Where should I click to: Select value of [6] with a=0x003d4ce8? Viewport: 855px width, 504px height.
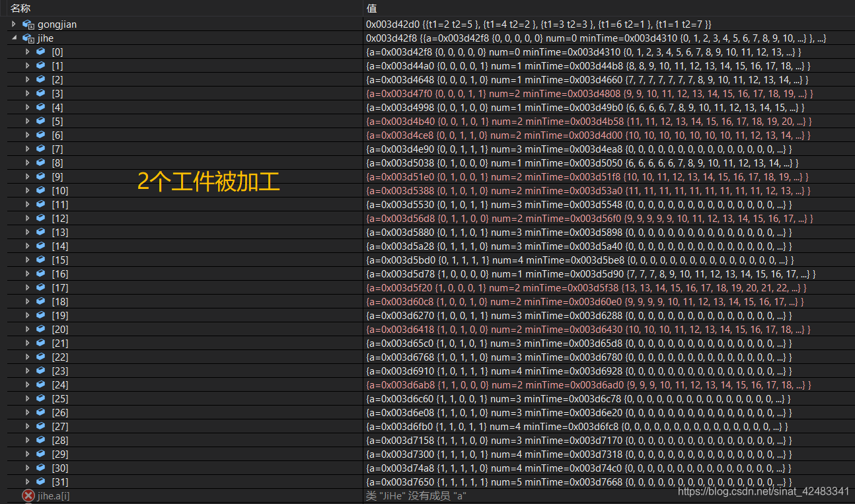pos(588,135)
